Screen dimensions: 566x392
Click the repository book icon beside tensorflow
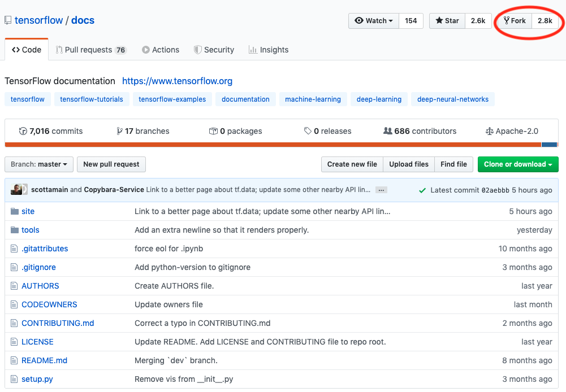pos(8,20)
